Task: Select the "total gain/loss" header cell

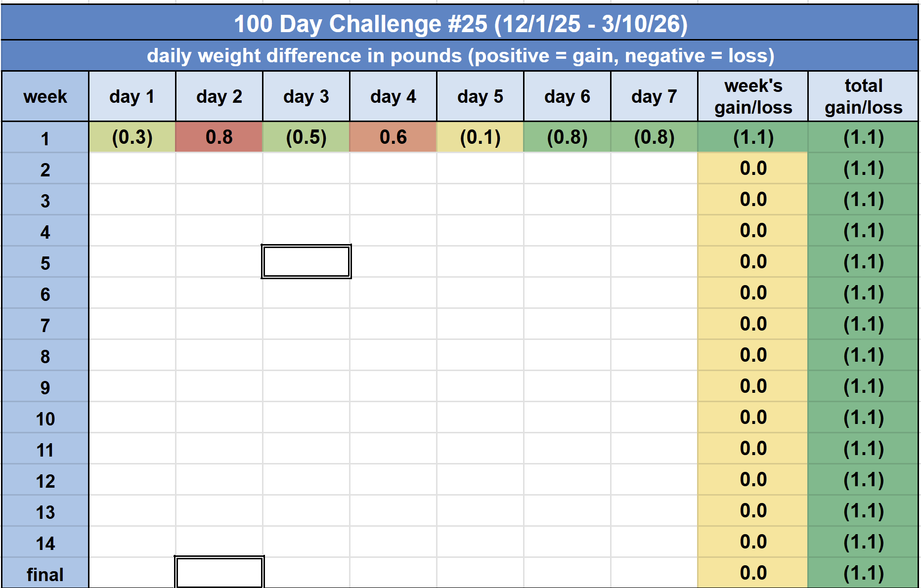Action: (863, 96)
